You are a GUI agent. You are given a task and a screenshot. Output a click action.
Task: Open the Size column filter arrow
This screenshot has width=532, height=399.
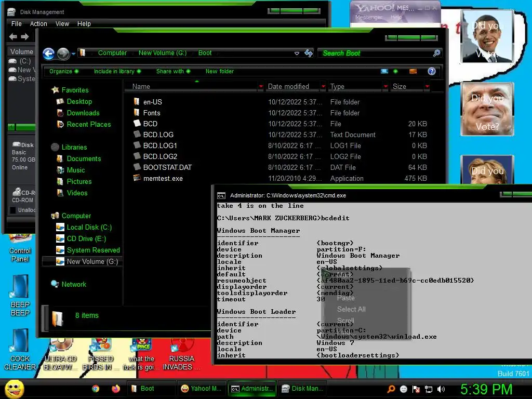pyautogui.click(x=427, y=87)
